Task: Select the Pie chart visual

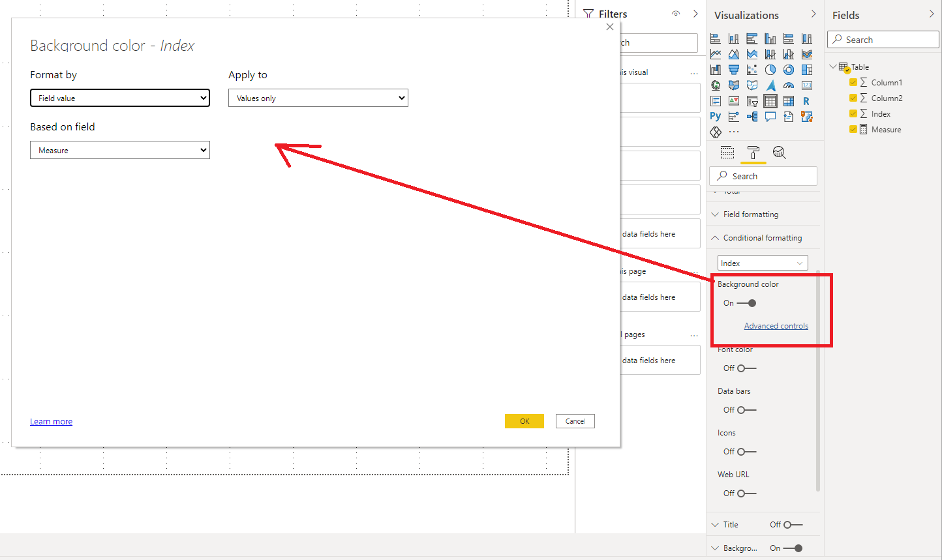Action: (x=770, y=70)
